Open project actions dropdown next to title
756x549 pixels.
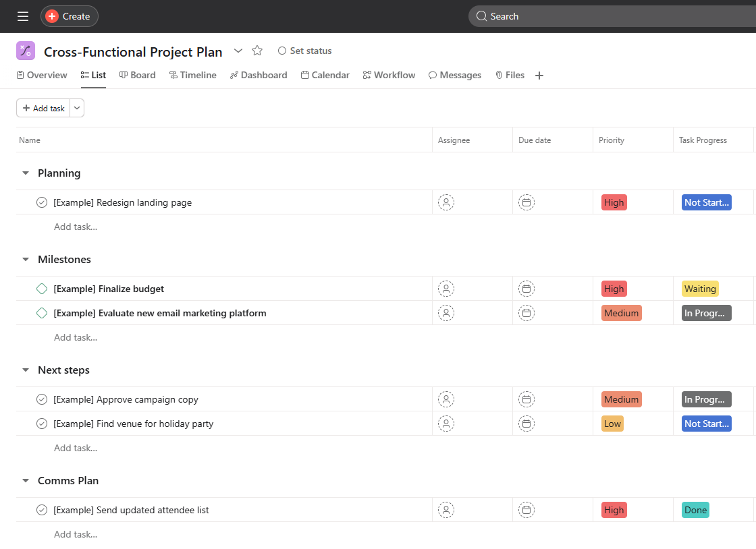pyautogui.click(x=238, y=51)
